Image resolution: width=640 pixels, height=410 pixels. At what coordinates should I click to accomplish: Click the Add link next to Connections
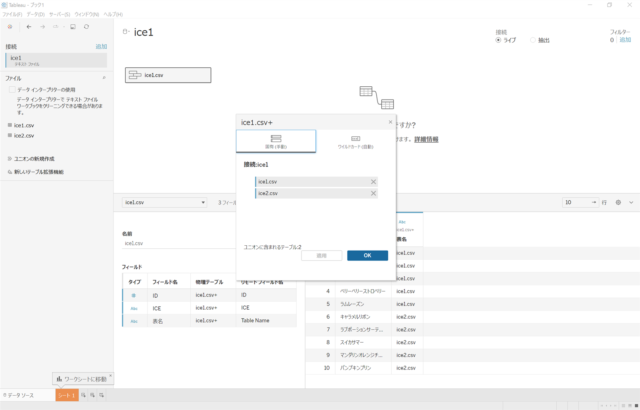101,47
